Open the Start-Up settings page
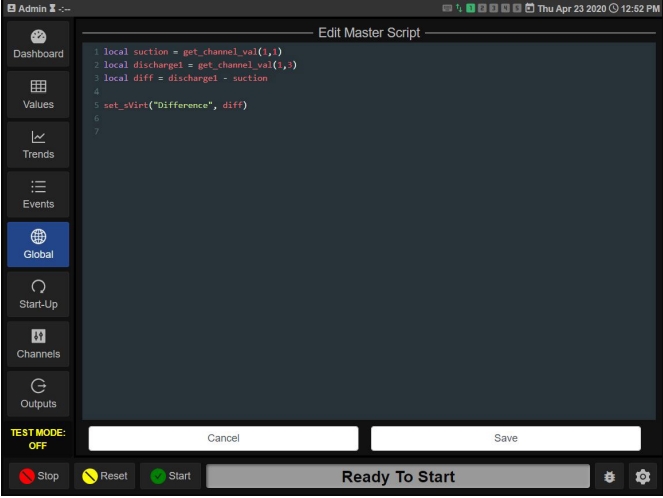Image resolution: width=663 pixels, height=498 pixels. click(x=38, y=294)
